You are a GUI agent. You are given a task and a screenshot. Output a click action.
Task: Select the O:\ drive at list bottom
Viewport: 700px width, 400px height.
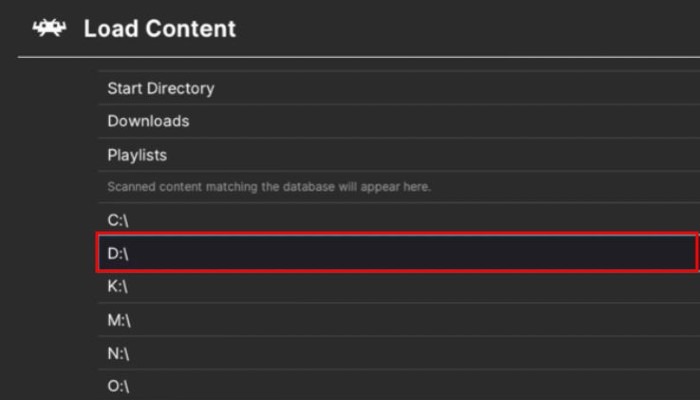(x=119, y=386)
